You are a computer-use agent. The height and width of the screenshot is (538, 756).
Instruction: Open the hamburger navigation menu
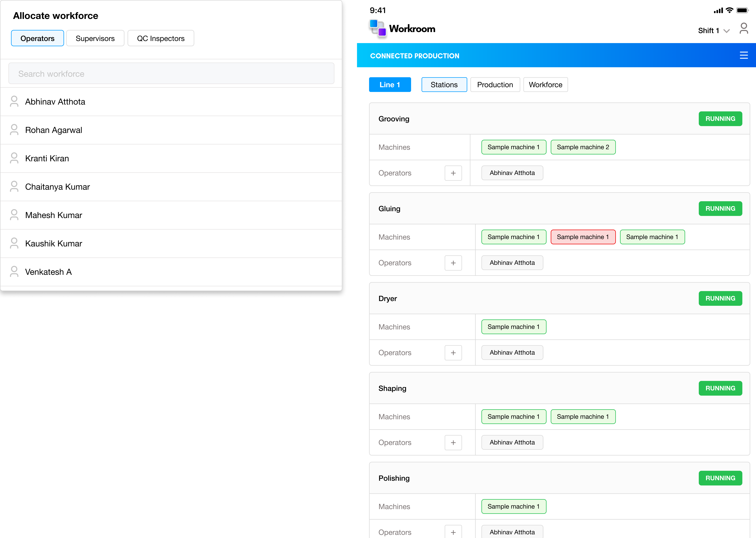(744, 55)
